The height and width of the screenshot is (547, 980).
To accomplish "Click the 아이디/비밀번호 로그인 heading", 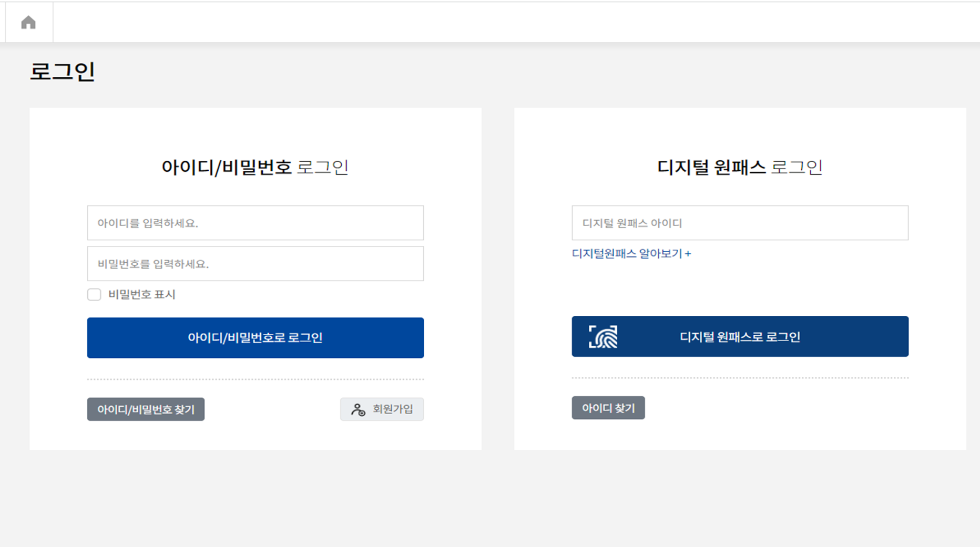I will coord(255,167).
